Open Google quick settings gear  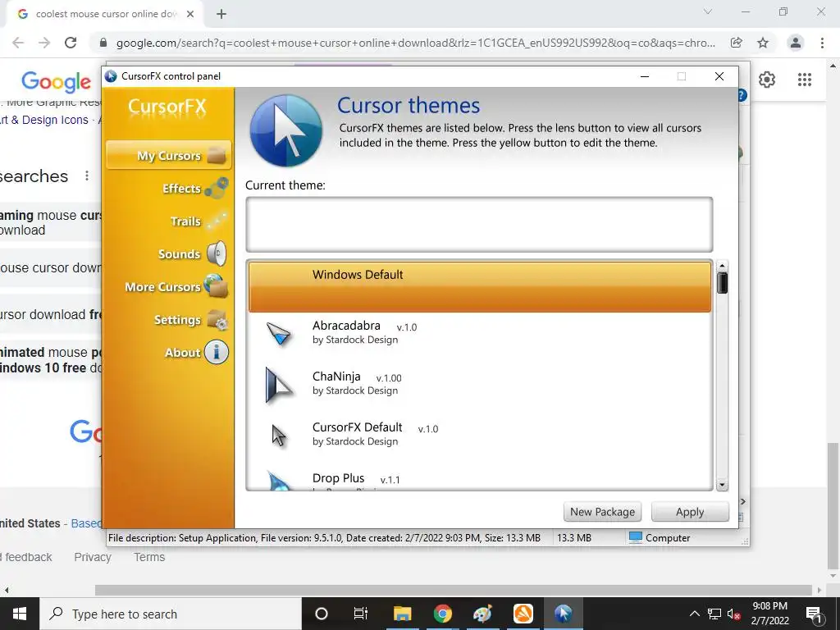[767, 80]
